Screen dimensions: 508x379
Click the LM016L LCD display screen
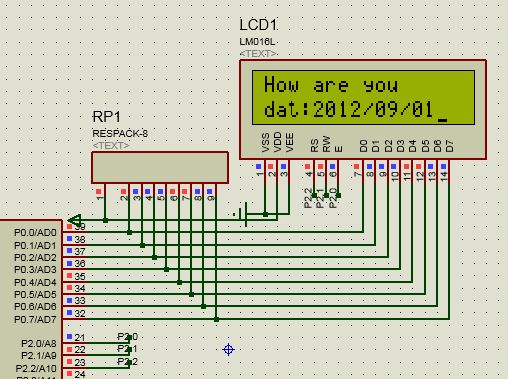pyautogui.click(x=363, y=97)
